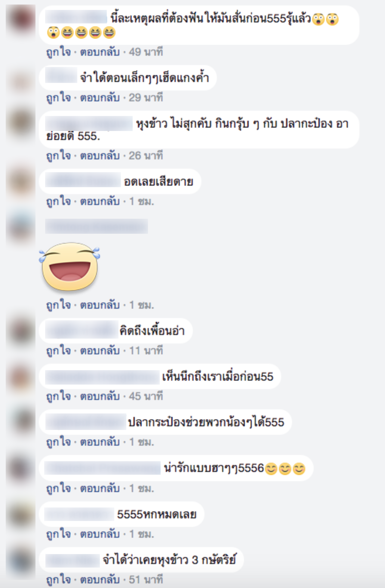Open the profile picture of the top commenter
The image size is (385, 588).
[20, 20]
